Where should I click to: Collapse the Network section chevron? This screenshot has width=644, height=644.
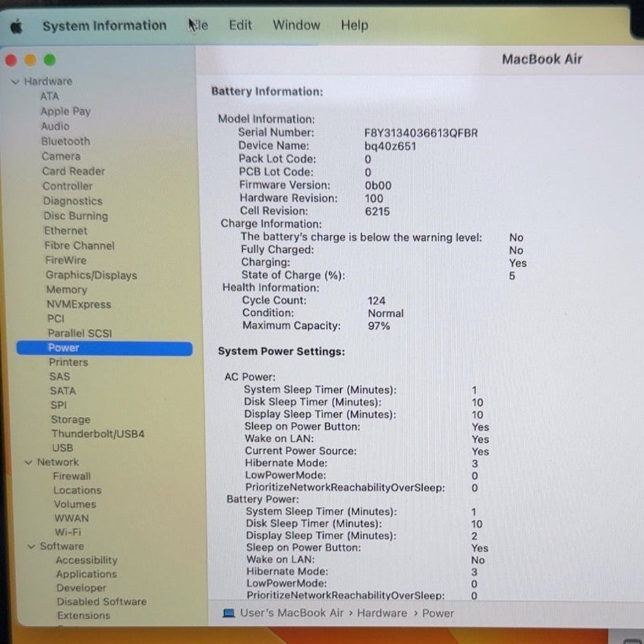coord(28,463)
